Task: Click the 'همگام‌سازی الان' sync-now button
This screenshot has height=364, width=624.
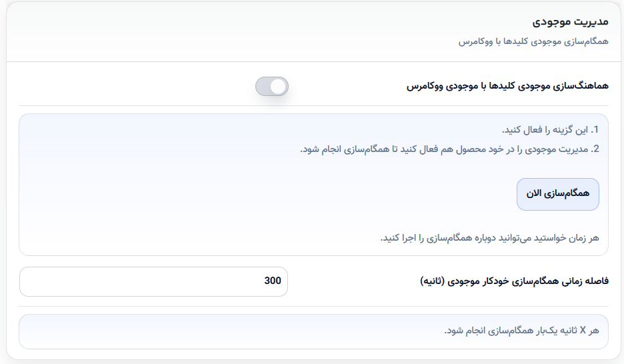Action: [557, 194]
